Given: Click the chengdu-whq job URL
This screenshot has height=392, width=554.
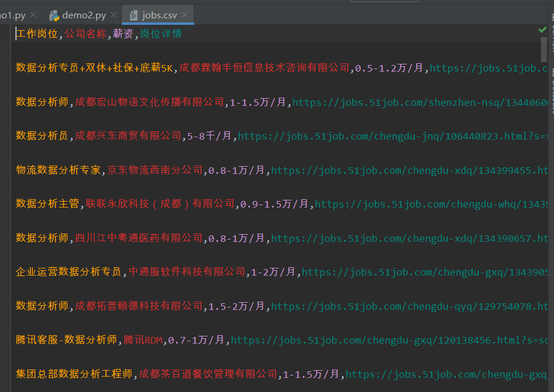Looking at the screenshot, I should [x=431, y=204].
